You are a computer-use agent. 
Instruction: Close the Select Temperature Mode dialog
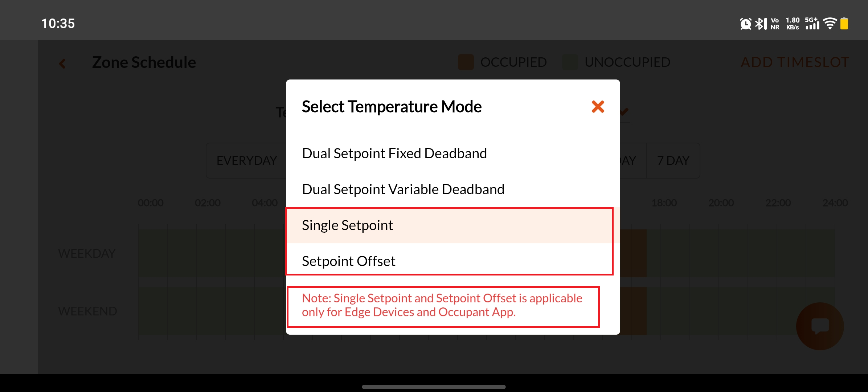(598, 107)
